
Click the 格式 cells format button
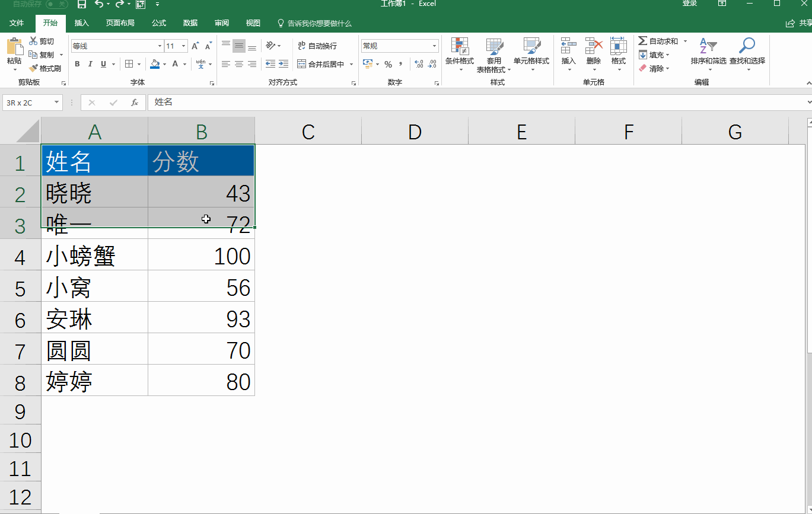click(619, 53)
